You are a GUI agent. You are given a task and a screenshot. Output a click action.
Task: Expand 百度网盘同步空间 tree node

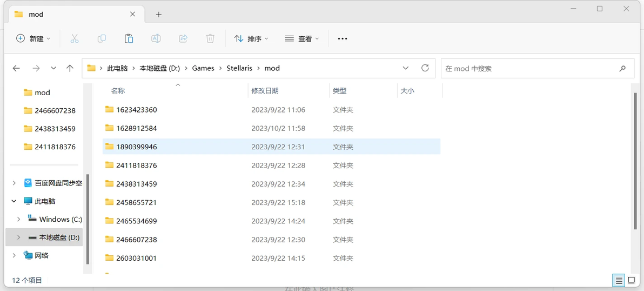coord(14,183)
